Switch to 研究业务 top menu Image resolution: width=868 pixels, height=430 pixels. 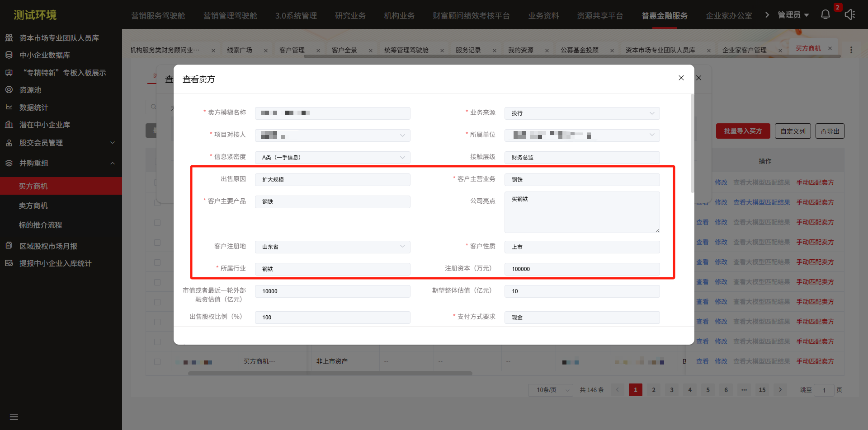tap(350, 15)
